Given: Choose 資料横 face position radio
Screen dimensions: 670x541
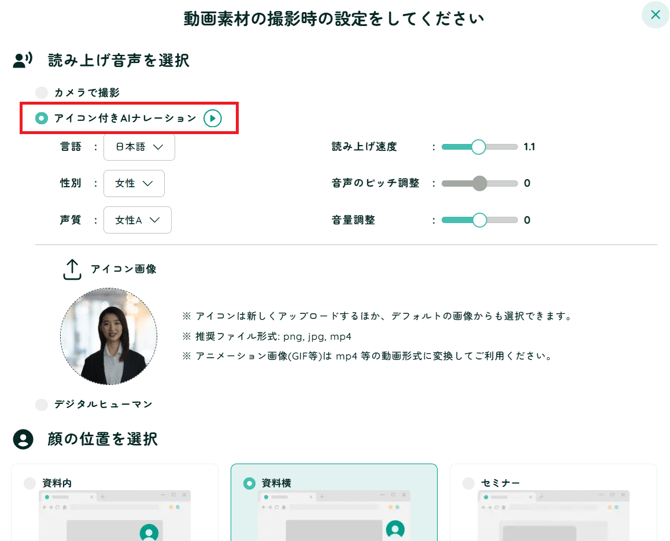Looking at the screenshot, I should (249, 483).
